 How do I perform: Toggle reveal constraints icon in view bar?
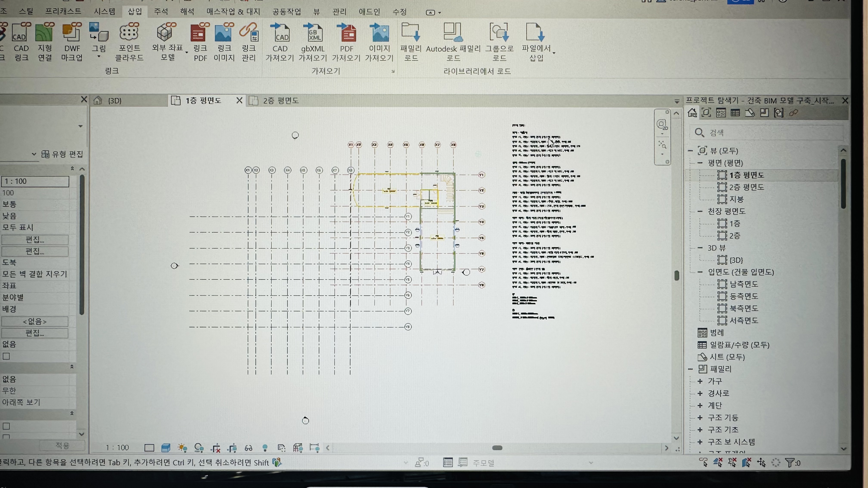pos(314,448)
